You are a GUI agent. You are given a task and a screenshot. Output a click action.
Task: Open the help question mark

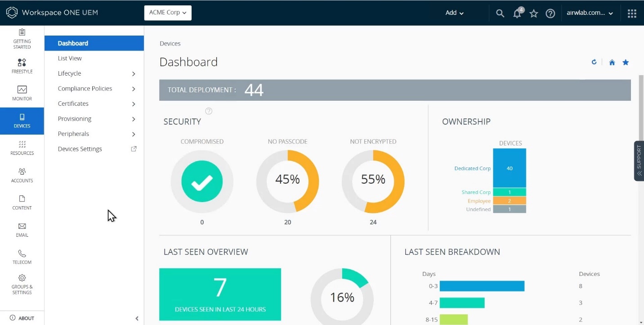(x=550, y=13)
